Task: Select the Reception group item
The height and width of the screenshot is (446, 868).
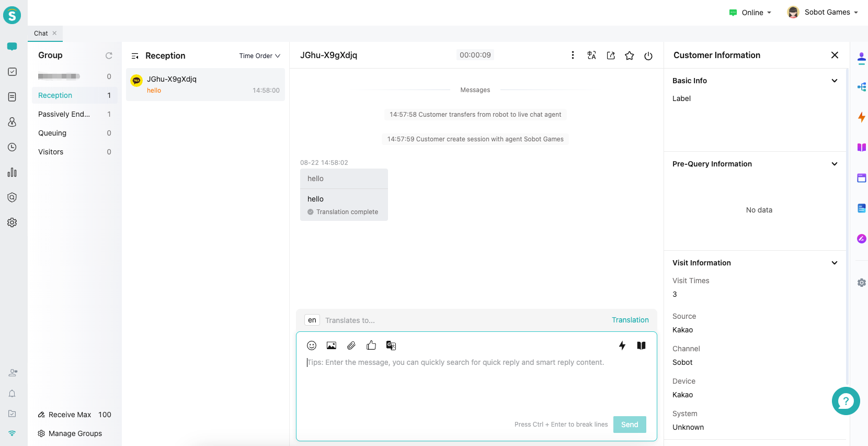Action: 55,95
